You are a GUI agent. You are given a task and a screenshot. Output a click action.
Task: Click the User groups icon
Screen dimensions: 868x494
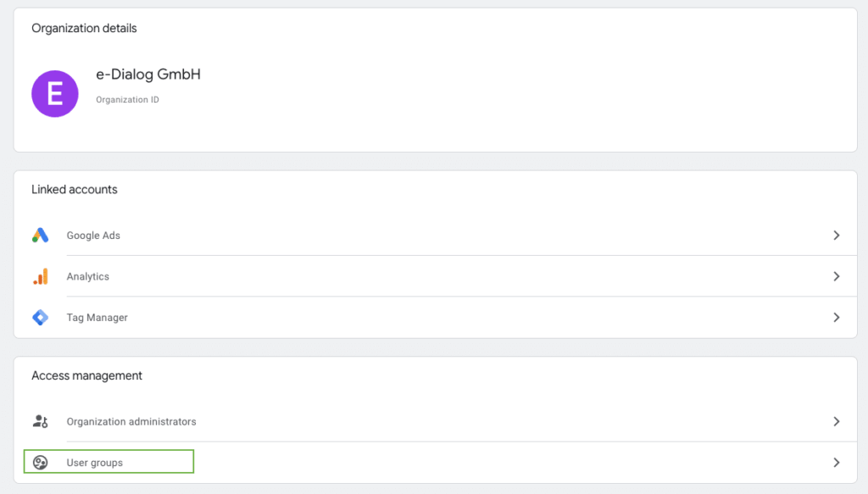40,463
